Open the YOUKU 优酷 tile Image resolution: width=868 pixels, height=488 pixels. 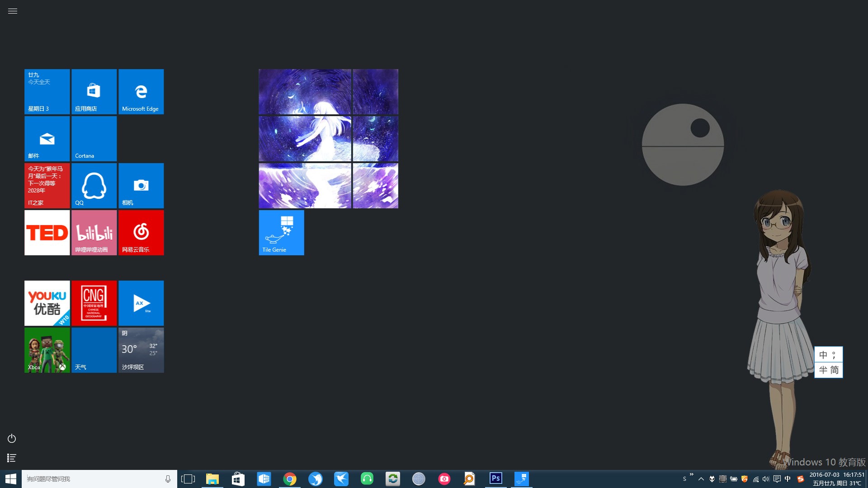(47, 303)
